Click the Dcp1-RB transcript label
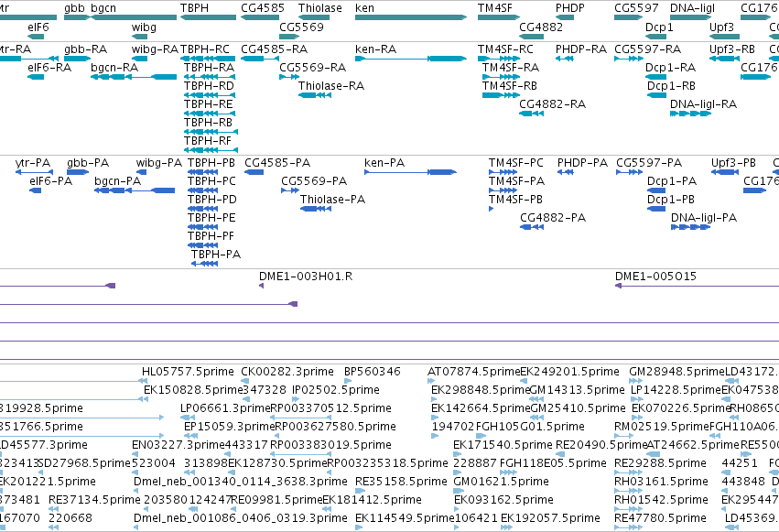This screenshot has height=532, width=779. pos(671,85)
